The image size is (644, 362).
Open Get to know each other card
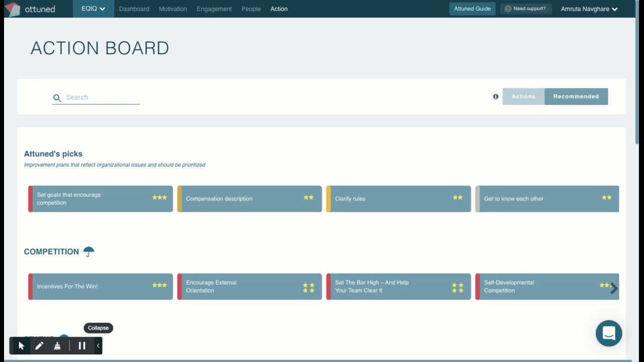coord(547,199)
